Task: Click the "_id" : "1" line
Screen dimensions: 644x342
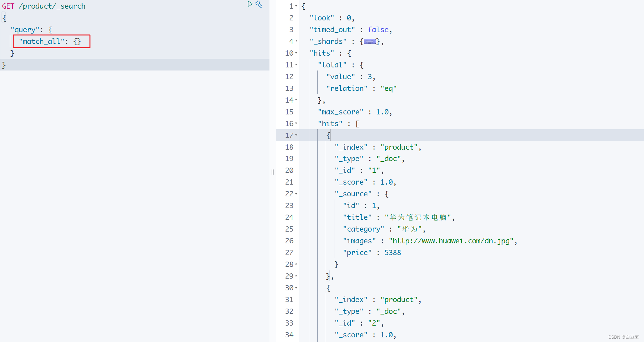Action: (x=359, y=170)
